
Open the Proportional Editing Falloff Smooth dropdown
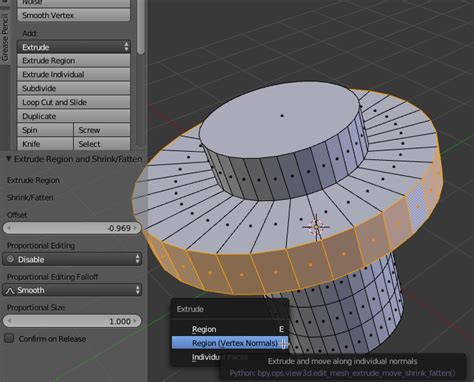(x=72, y=290)
